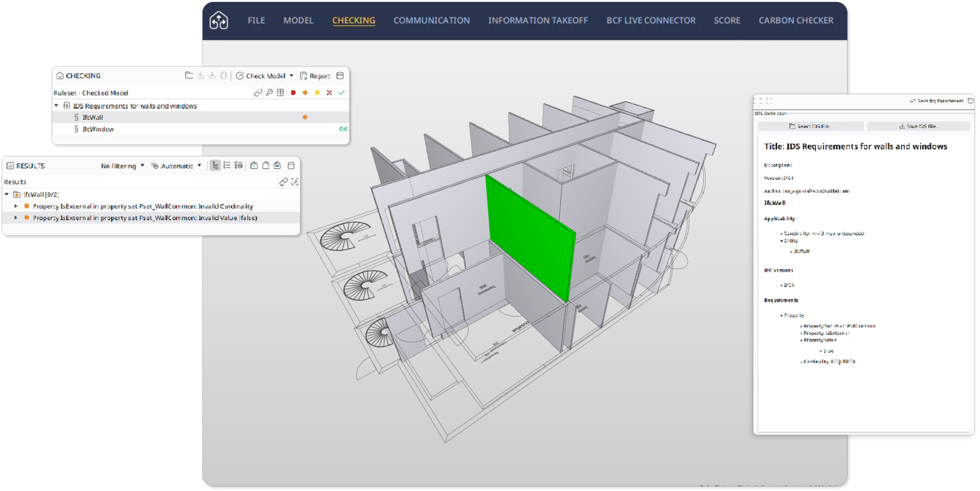Open the COMMUNICATION tab

(x=431, y=20)
